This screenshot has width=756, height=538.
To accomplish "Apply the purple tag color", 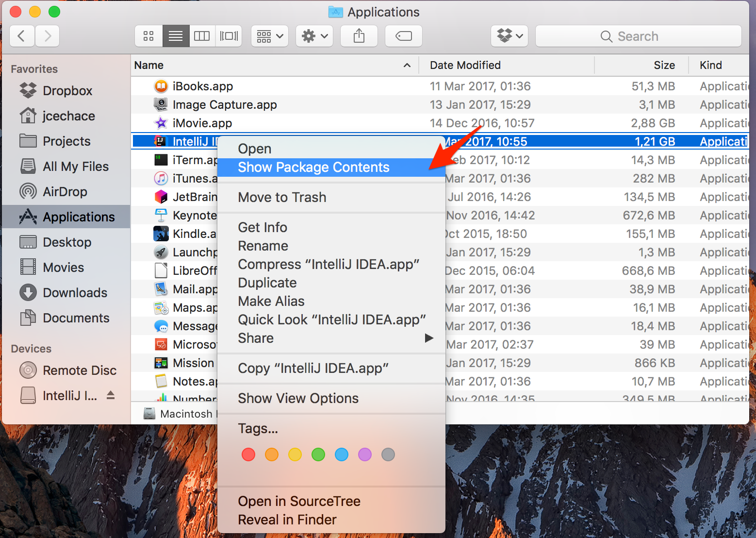I will [365, 454].
